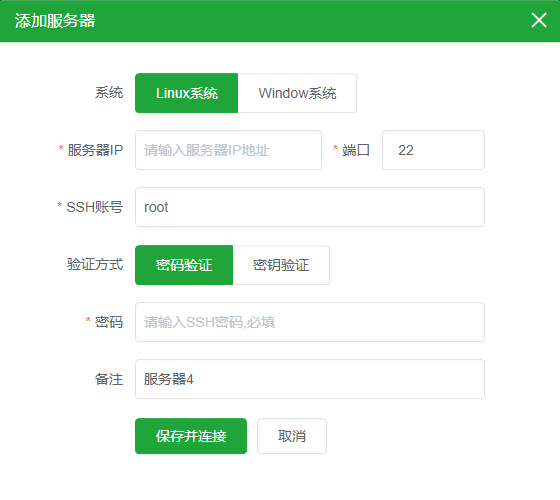Click the SSH账号 field label

tap(95, 207)
